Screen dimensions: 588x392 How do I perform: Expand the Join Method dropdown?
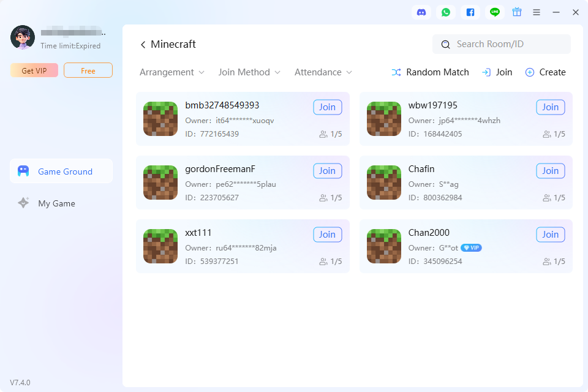coord(249,72)
